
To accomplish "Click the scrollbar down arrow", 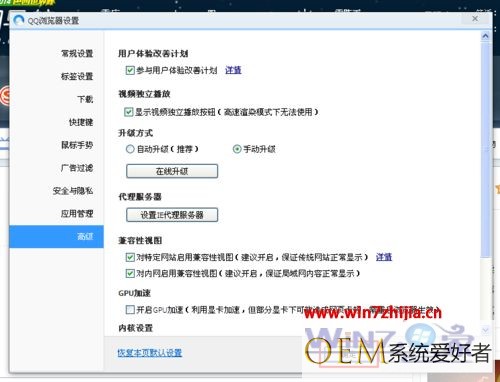I will 485,330.
